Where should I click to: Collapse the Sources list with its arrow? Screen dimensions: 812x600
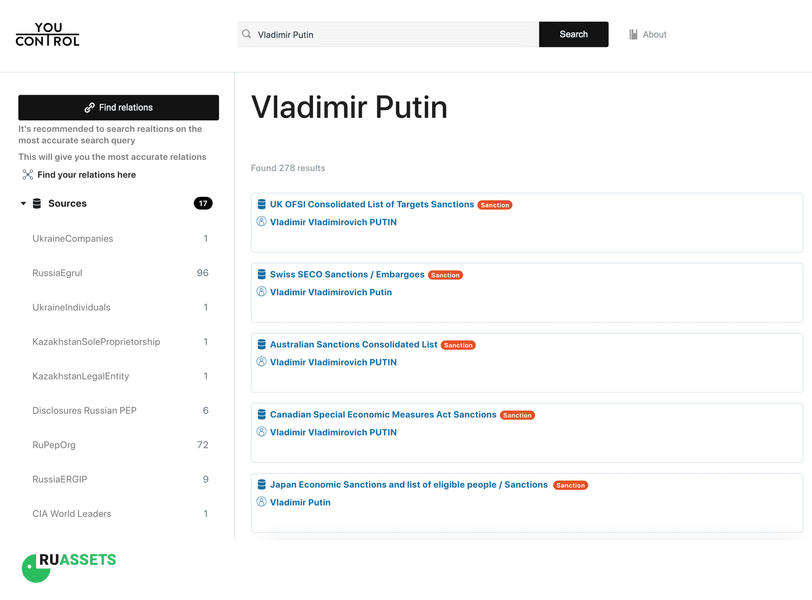(x=22, y=203)
